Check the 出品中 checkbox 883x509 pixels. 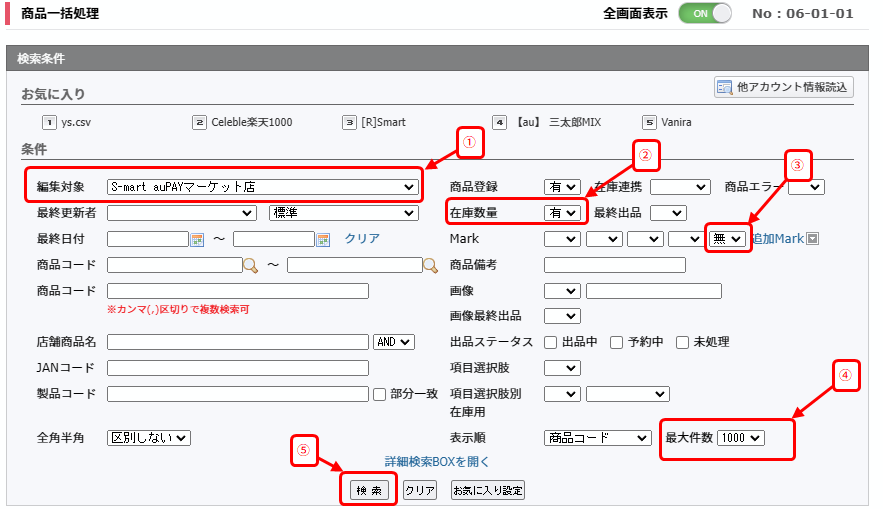551,342
